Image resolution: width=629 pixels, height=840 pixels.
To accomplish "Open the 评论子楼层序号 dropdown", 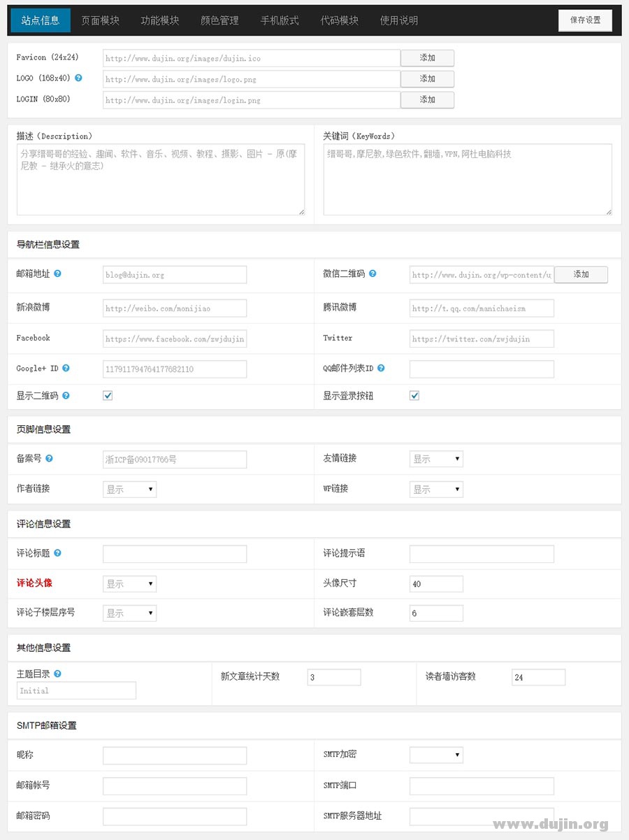I will pos(129,613).
